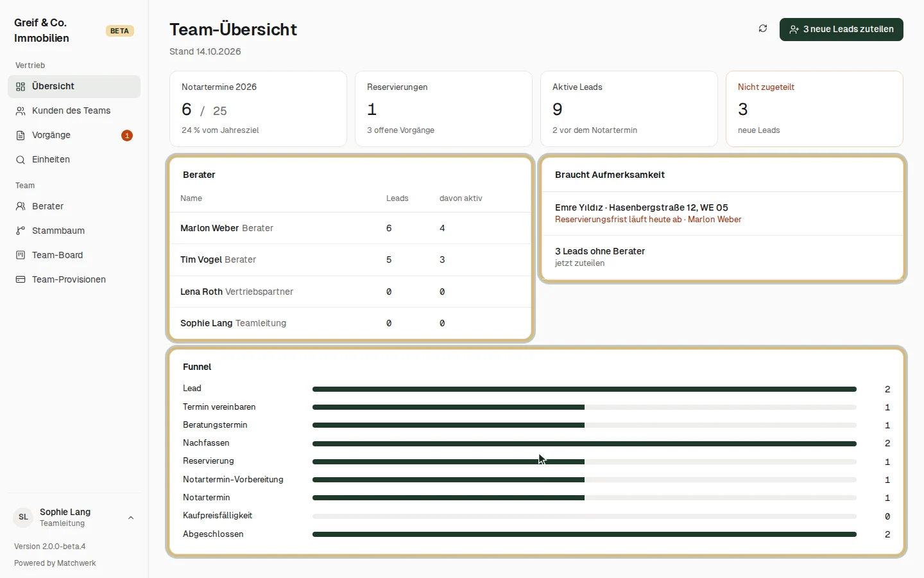The height and width of the screenshot is (578, 924).
Task: Click the Berater person icon in sidebar
Action: point(21,207)
